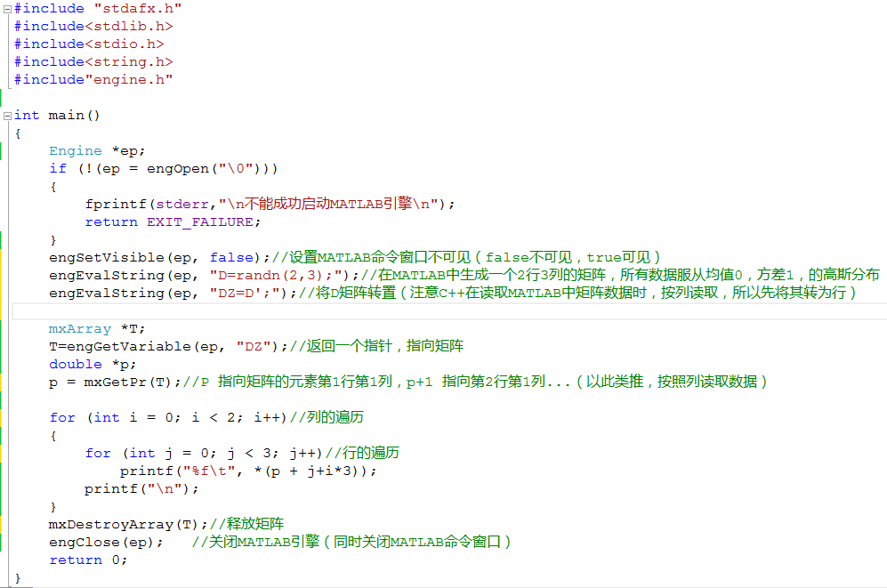Click on #include<stdlib.h> line
The image size is (887, 588).
click(93, 27)
